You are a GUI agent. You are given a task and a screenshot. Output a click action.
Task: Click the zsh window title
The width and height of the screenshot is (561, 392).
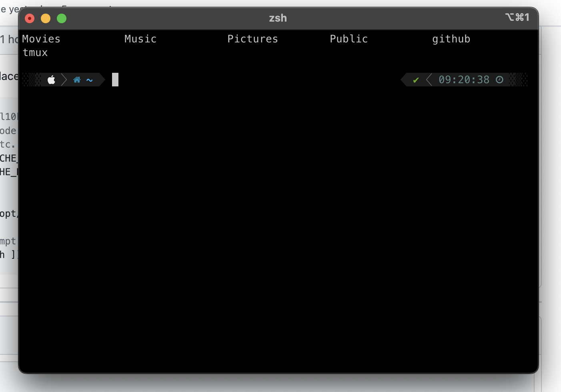coord(277,18)
